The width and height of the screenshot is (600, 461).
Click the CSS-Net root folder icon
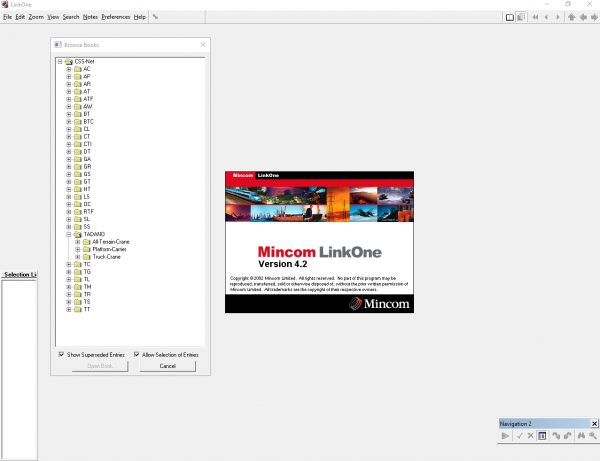click(x=69, y=62)
